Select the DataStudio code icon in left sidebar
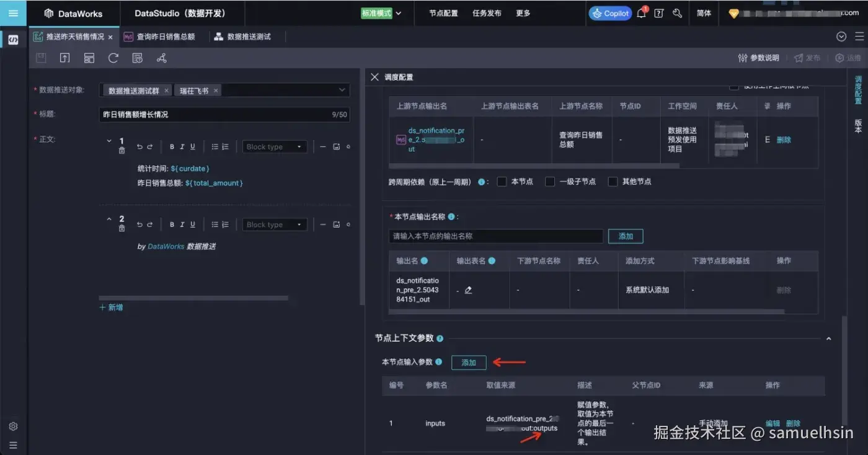The height and width of the screenshot is (455, 868). click(x=13, y=40)
